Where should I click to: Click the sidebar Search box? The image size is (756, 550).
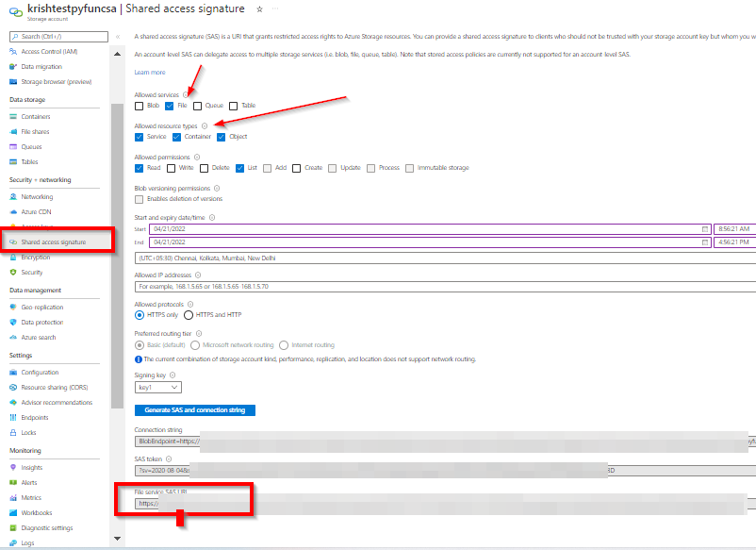58,37
